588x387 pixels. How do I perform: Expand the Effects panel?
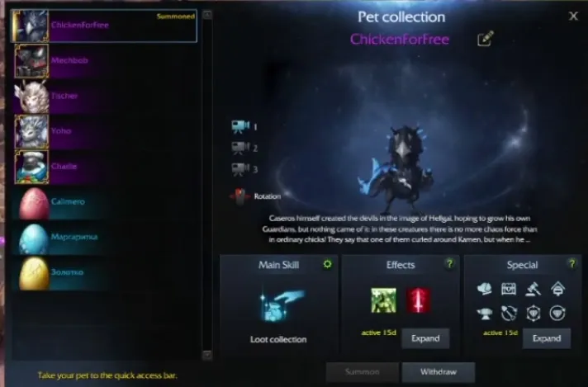425,338
